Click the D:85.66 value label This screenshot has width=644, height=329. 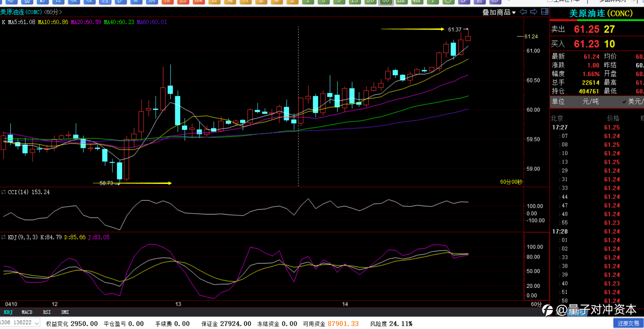pos(75,237)
